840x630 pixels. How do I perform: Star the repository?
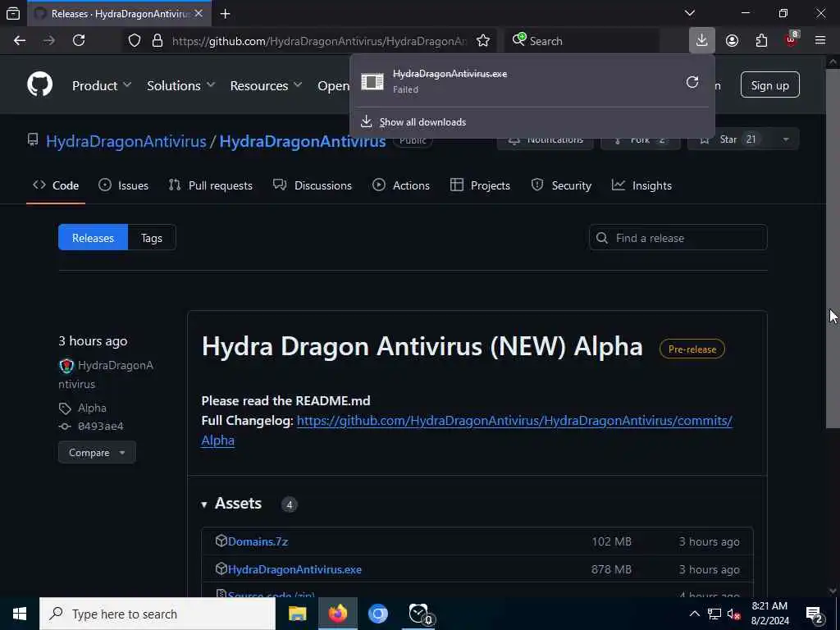[730, 139]
